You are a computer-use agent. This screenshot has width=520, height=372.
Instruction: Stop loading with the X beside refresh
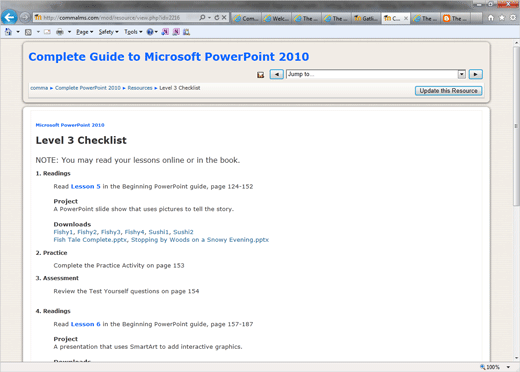[x=224, y=18]
